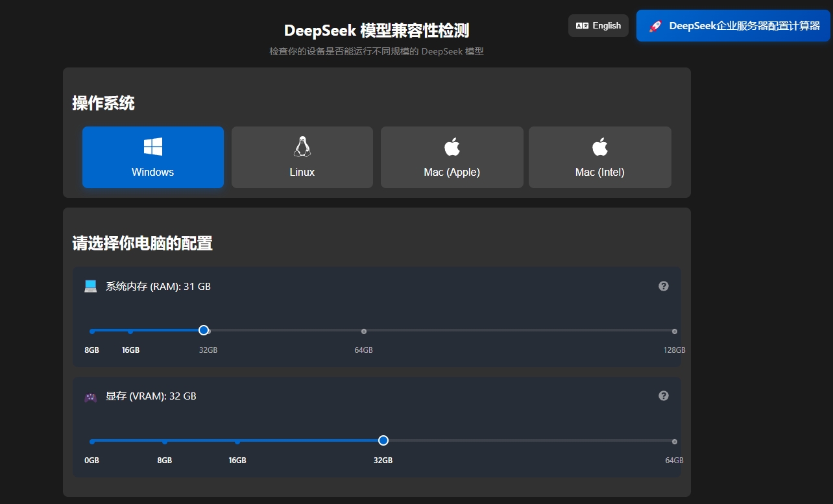Select Mac (Apple) operating system
Image resolution: width=833 pixels, height=504 pixels.
pos(452,157)
